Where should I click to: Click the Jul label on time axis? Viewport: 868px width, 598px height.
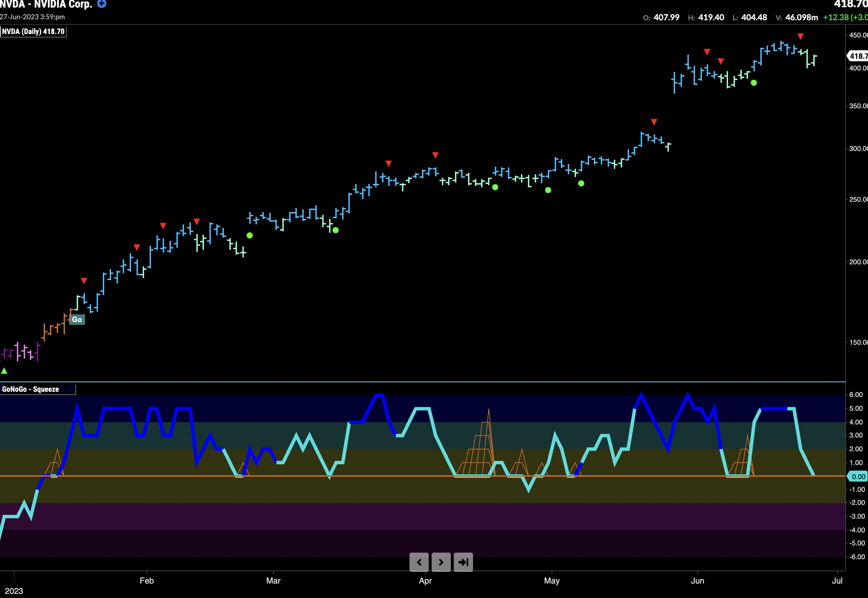click(x=837, y=581)
